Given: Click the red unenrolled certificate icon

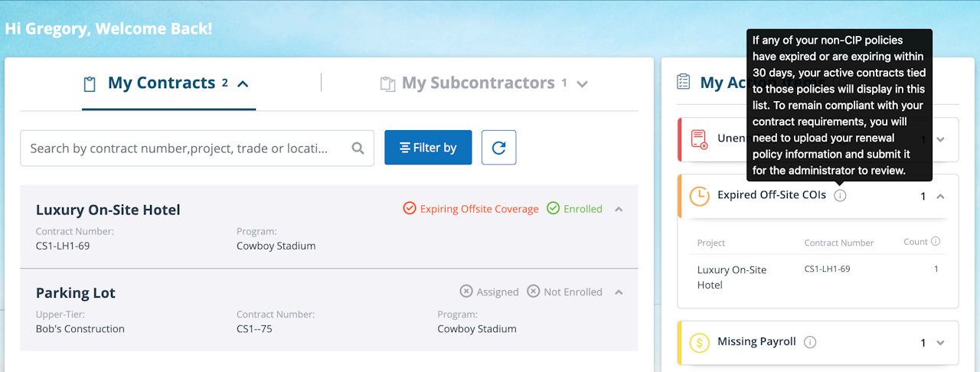Looking at the screenshot, I should click(699, 139).
